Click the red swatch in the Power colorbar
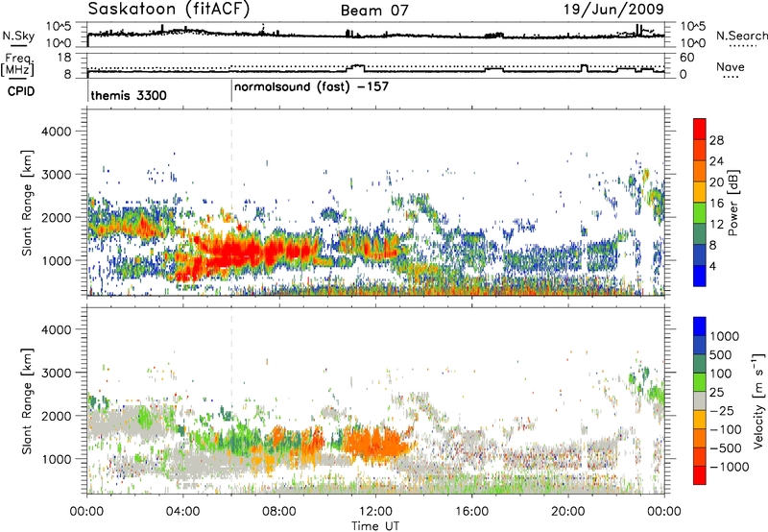768x532 pixels. 700,129
